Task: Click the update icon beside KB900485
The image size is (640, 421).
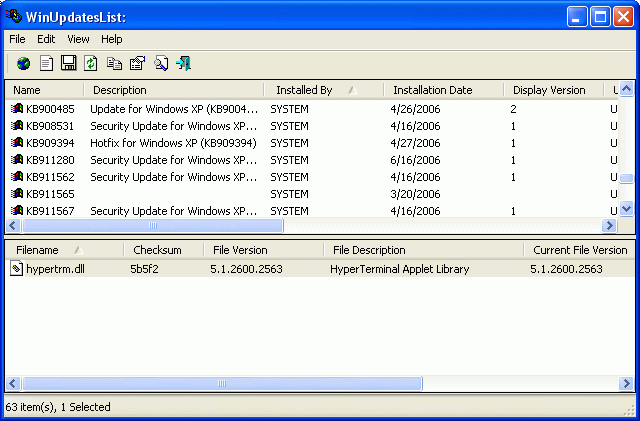Action: click(x=17, y=109)
